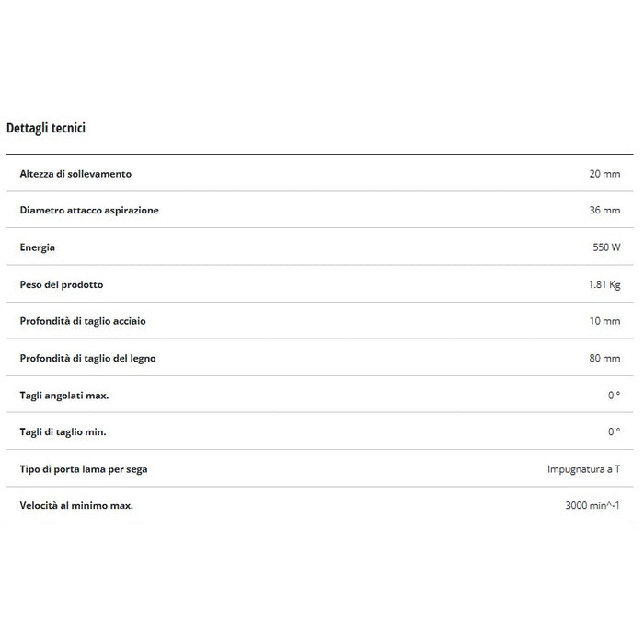Select Diametro attacco aspirazione label
The image size is (644, 644).
coord(89,211)
